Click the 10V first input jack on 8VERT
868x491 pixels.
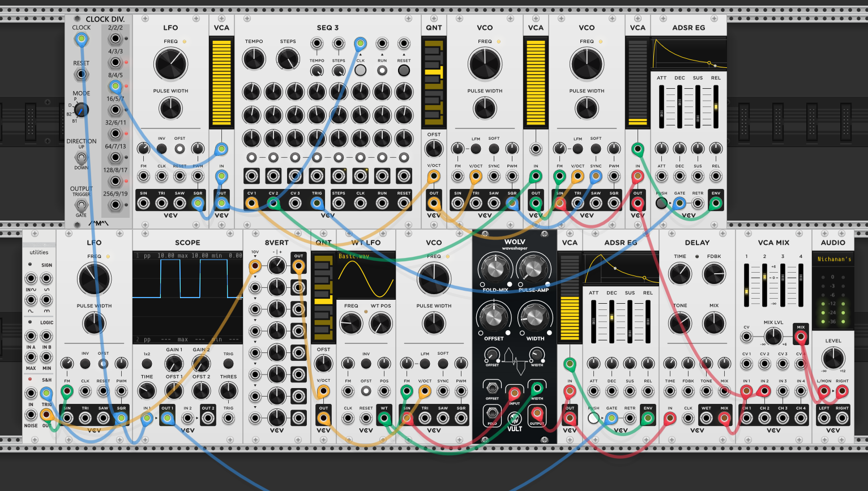[255, 265]
